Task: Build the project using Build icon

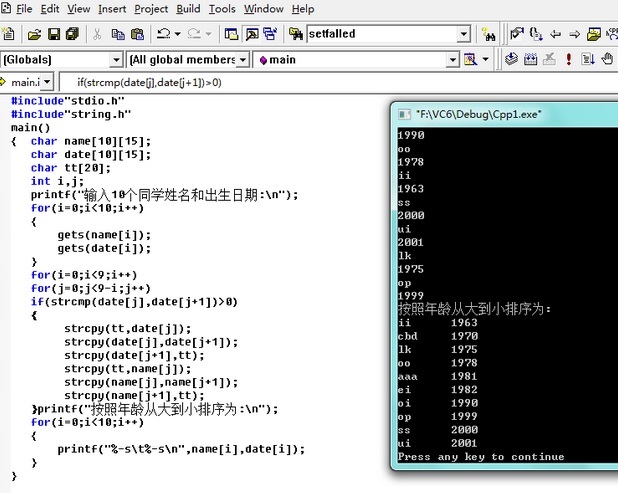Action: coord(530,60)
